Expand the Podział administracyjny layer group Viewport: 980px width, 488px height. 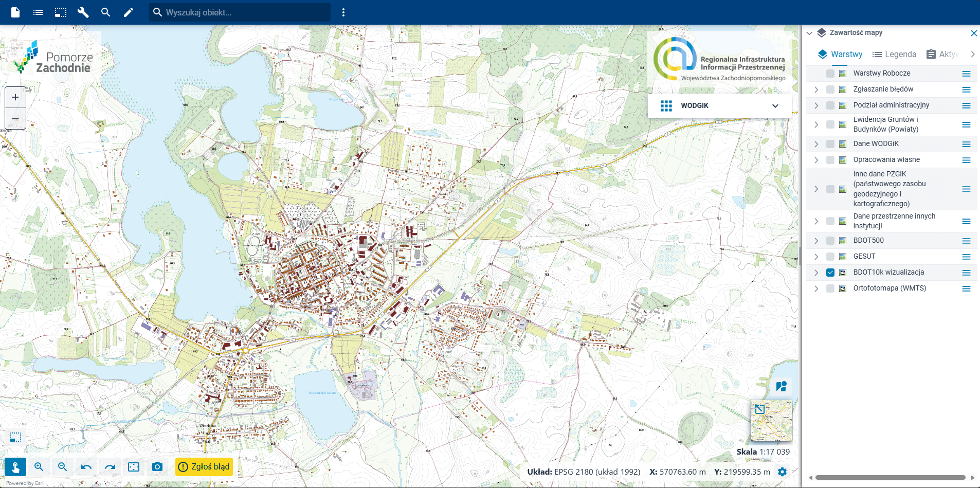(816, 105)
